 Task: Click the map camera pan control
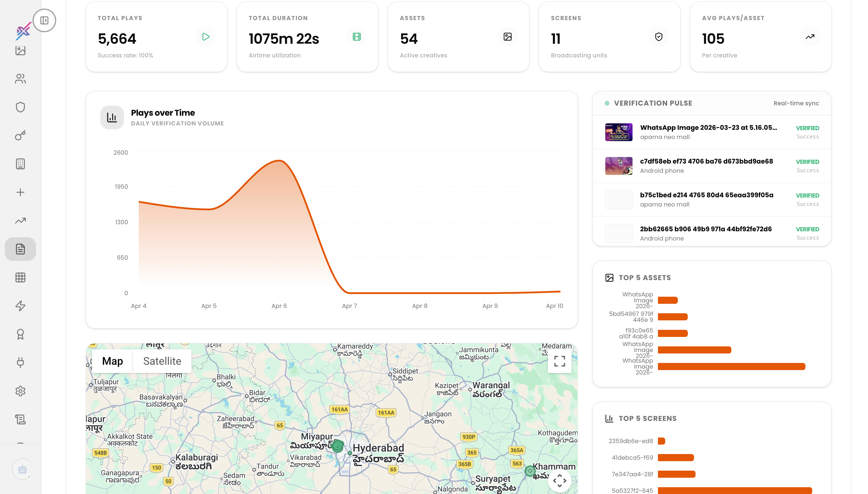click(x=559, y=480)
